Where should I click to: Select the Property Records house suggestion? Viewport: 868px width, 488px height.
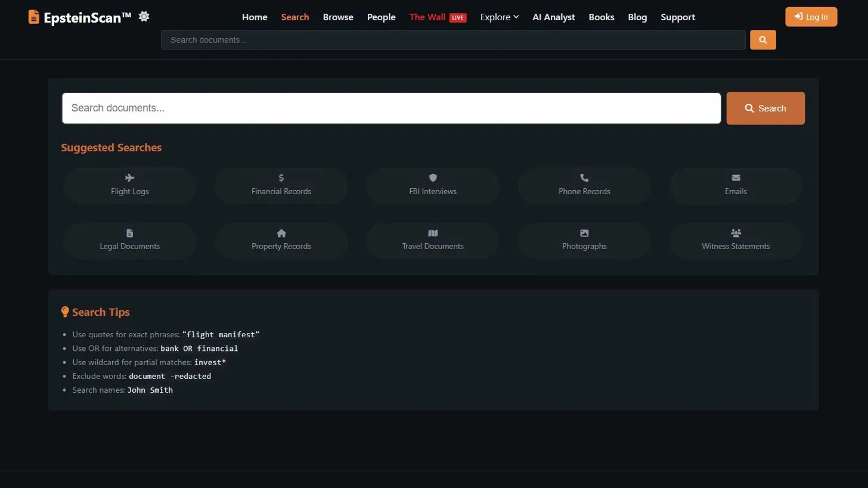click(x=281, y=241)
